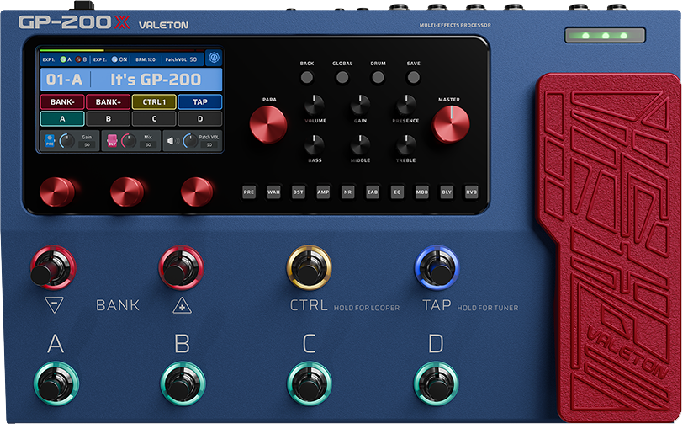The width and height of the screenshot is (682, 424).
Task: Click the black PRESENCE knob
Action: [406, 106]
